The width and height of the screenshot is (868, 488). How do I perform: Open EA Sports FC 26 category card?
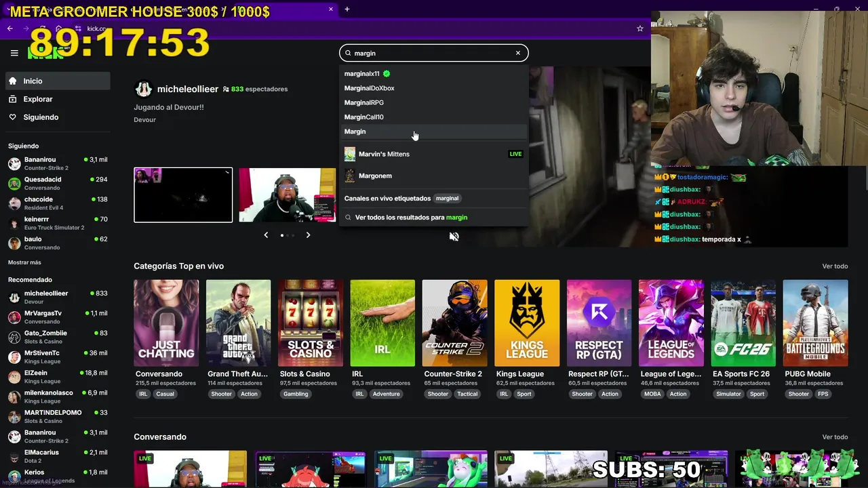pos(743,323)
